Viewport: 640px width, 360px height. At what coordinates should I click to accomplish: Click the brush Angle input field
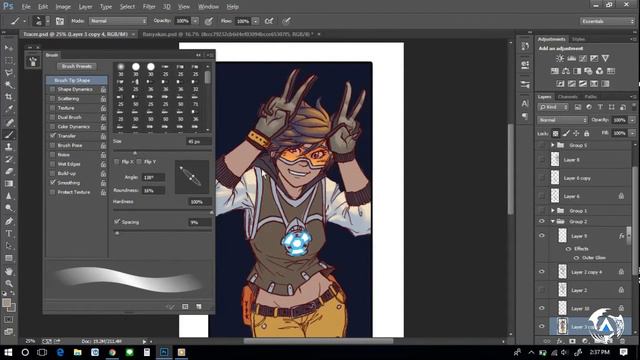pyautogui.click(x=153, y=177)
